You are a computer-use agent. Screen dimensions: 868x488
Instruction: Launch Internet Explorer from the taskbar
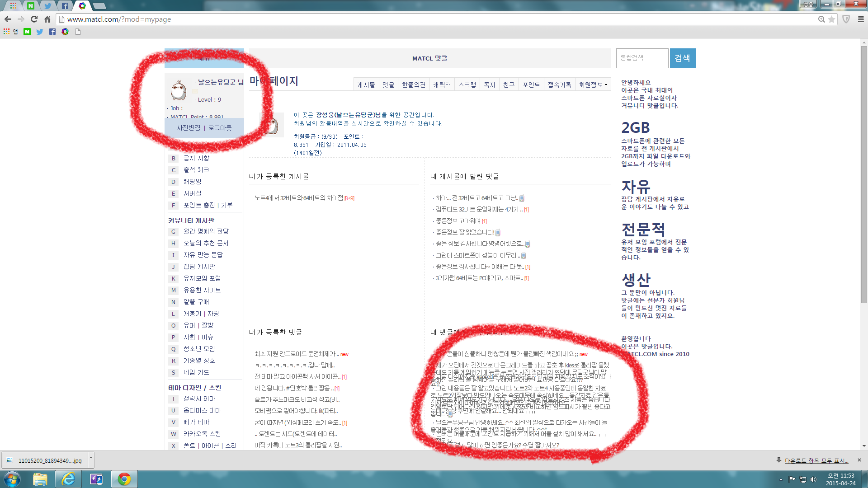coord(68,479)
